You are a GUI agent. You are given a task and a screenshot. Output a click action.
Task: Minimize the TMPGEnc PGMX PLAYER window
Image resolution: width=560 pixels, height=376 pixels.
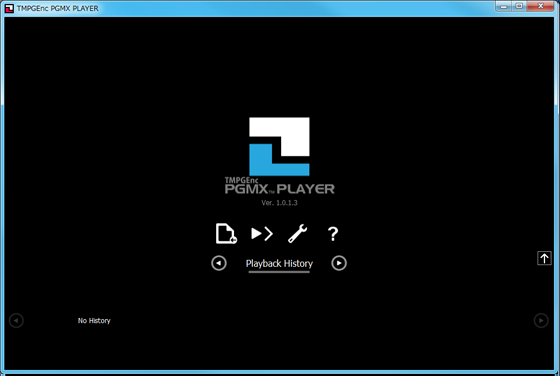[504, 6]
